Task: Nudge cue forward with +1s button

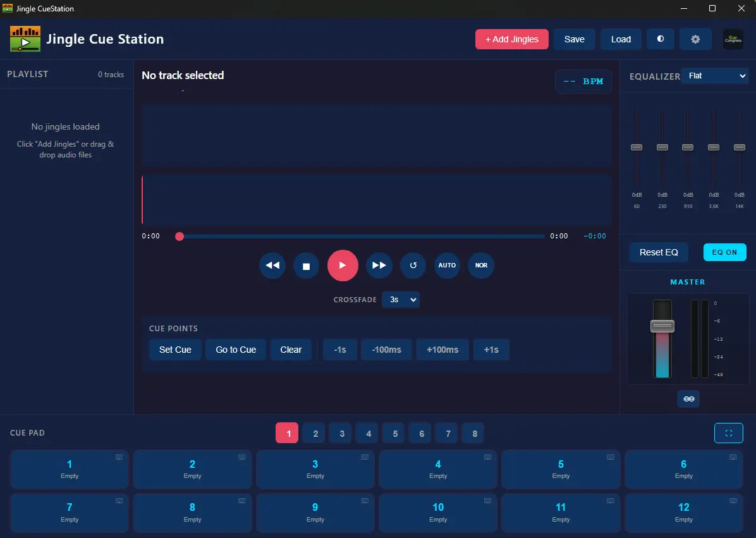Action: click(491, 350)
